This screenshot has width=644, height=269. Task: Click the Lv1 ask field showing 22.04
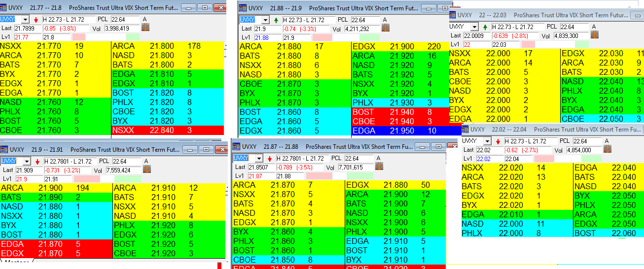518,159
